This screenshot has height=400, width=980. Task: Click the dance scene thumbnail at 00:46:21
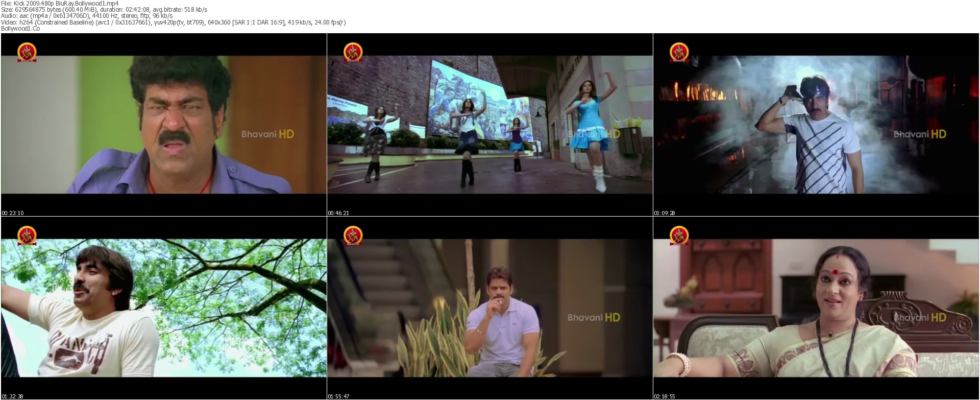[x=490, y=125]
